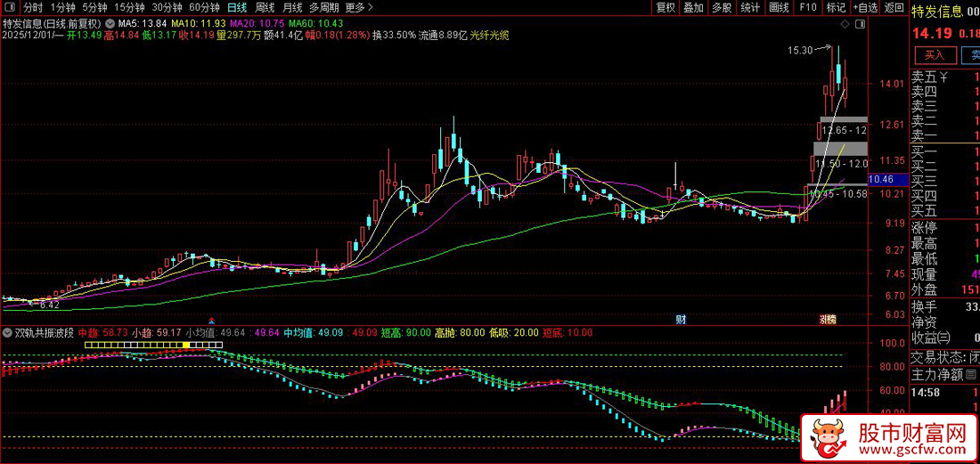Click the 光纤光缆 sector label
The height and width of the screenshot is (464, 980).
(x=489, y=35)
